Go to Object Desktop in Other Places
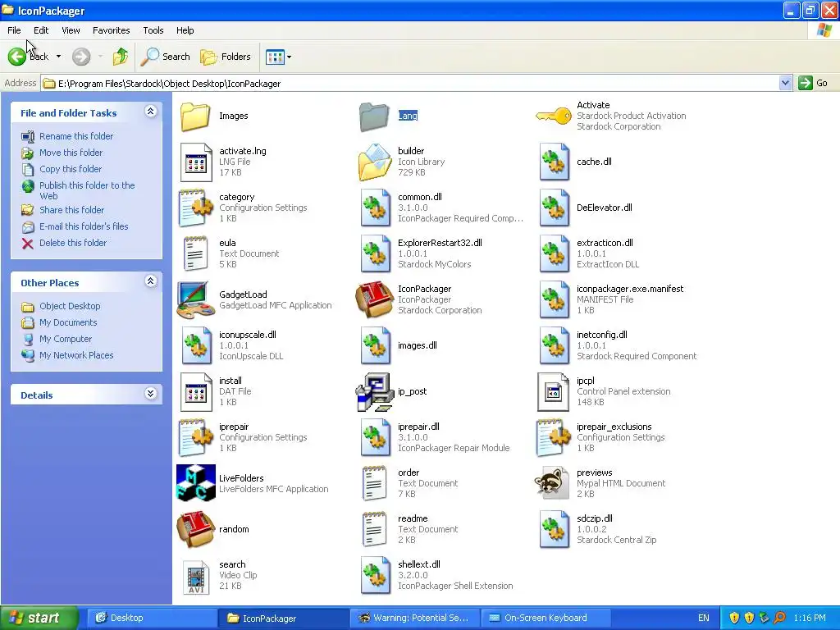Viewport: 840px width, 630px height. point(70,306)
